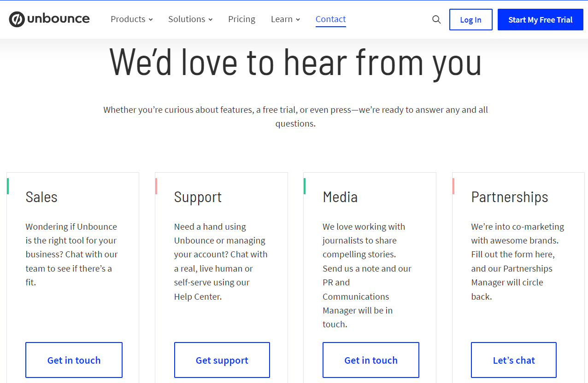Click the Partnerships card heading
588x383 pixels.
[x=509, y=197]
